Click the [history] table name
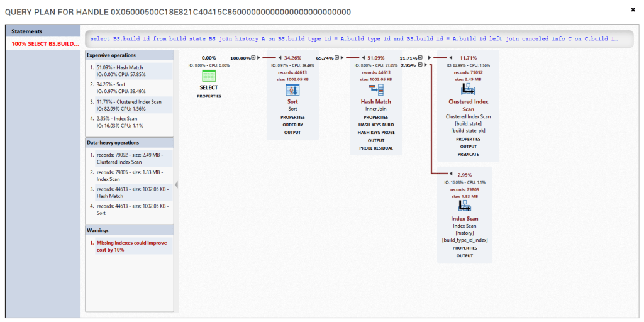The width and height of the screenshot is (644, 322). click(x=465, y=233)
